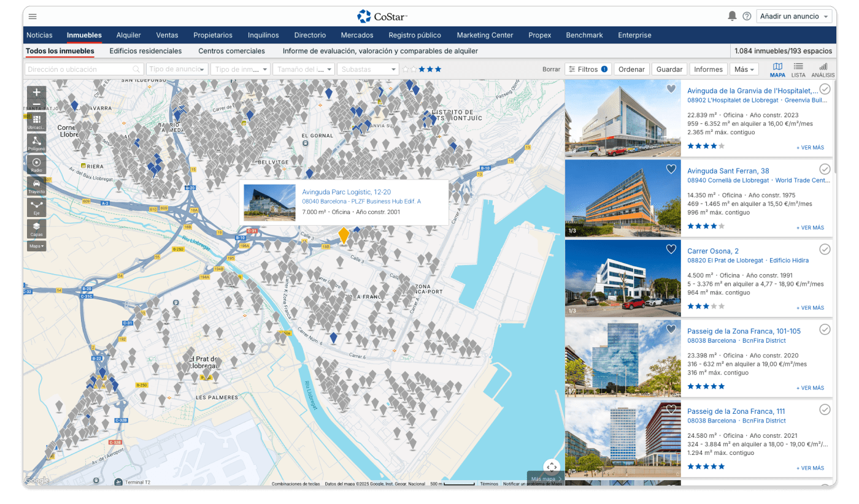Image resolution: width=859 pixels, height=504 pixels.
Task: Select Passeig de la Zona Franca, 101-105 checkmark
Action: [x=825, y=330]
